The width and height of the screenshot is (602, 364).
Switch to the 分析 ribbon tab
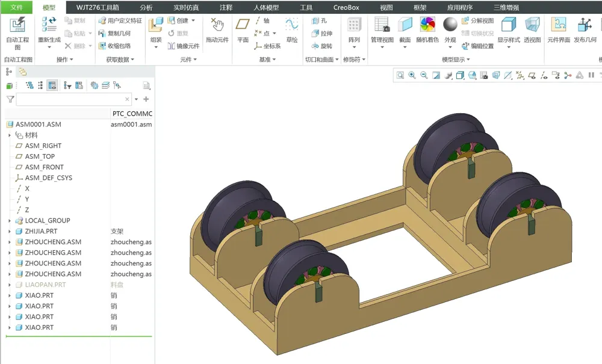[x=146, y=7]
